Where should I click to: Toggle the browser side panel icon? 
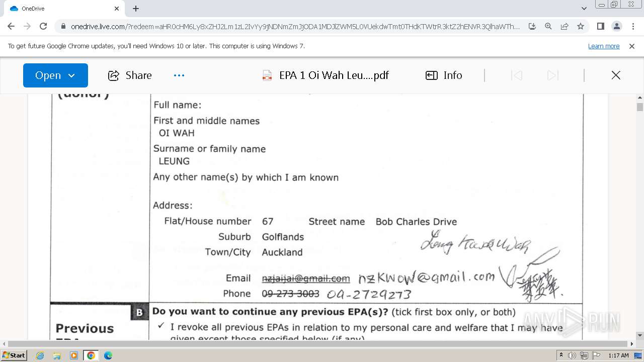[600, 26]
